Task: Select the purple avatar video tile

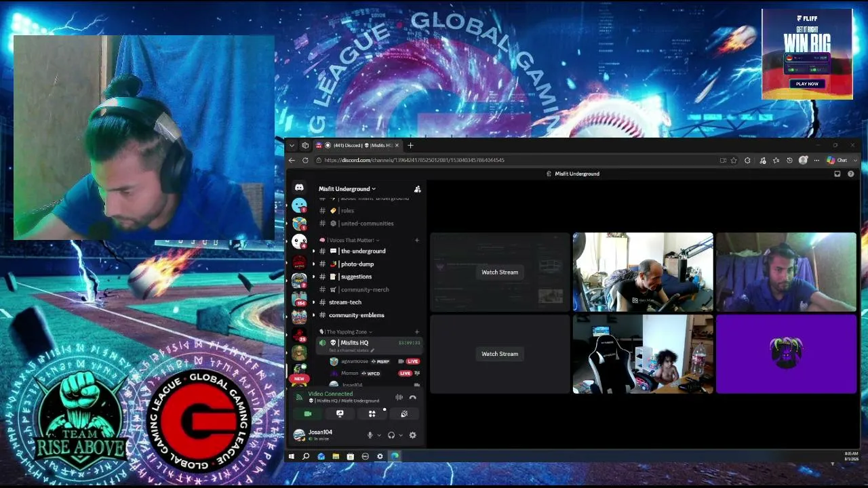Action: coord(786,354)
